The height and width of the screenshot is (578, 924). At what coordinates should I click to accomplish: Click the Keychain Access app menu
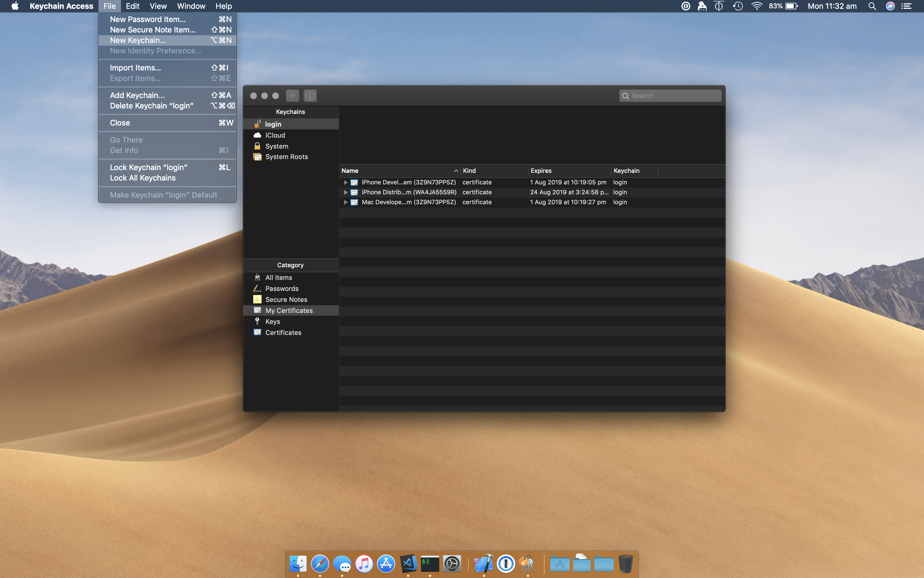[x=62, y=6]
